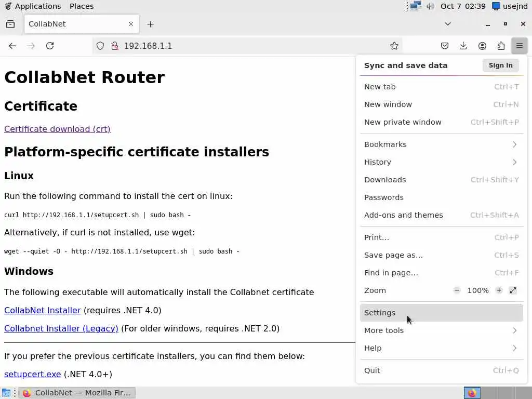Open a new tab with plus button
The height and width of the screenshot is (399, 532).
pyautogui.click(x=150, y=24)
